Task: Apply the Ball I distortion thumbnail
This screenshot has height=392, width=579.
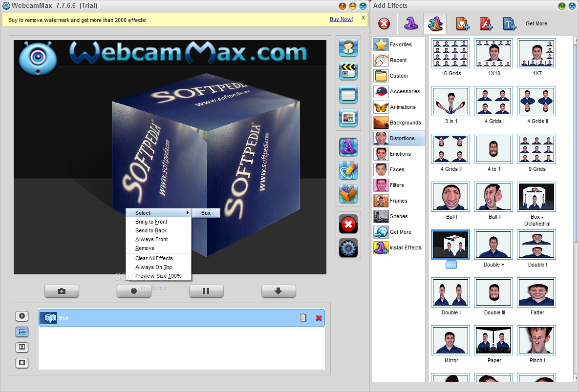Action: 450,197
